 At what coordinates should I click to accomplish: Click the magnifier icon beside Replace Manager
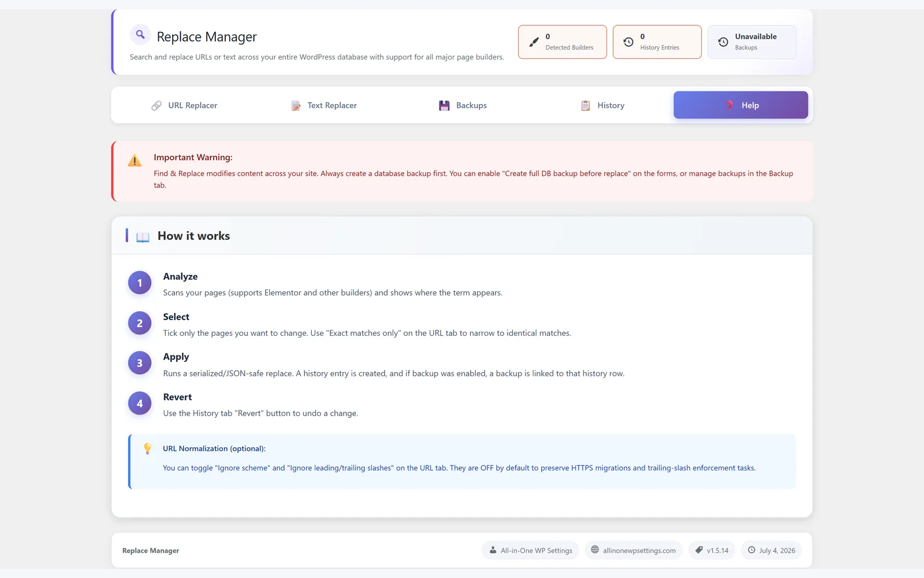pyautogui.click(x=140, y=35)
